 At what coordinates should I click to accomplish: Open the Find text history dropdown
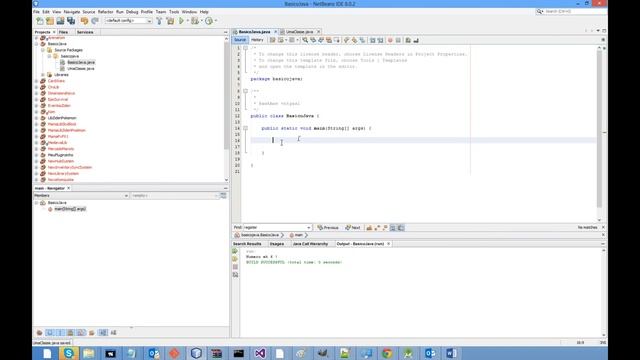[309, 228]
